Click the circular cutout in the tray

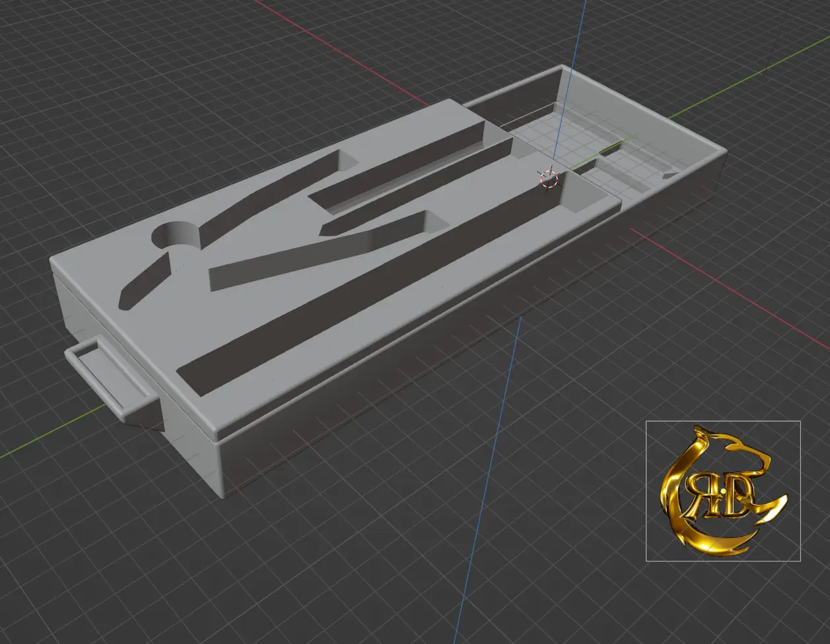coord(176,235)
